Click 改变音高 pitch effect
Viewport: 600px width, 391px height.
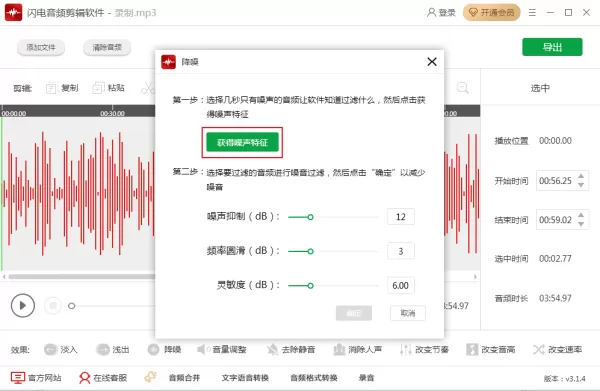point(491,349)
